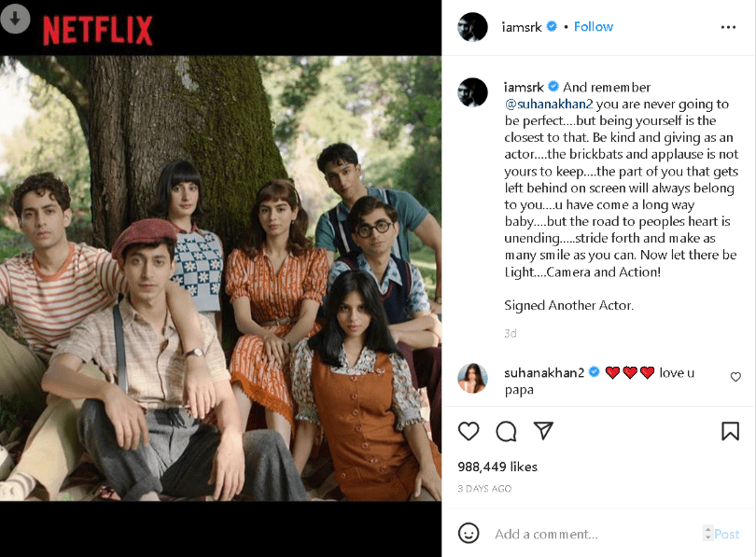Like suhanakhan2's comment with the small heart
The image size is (756, 557).
pos(735,377)
